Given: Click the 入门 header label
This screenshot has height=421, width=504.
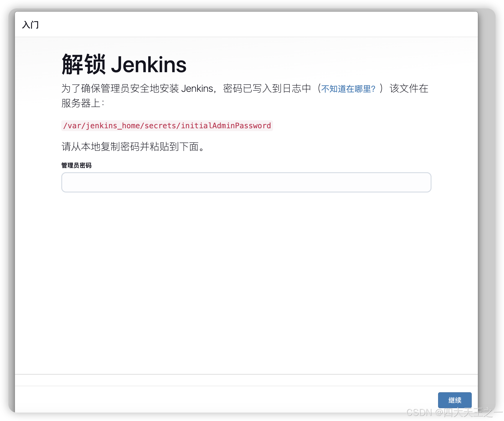Looking at the screenshot, I should coord(30,25).
